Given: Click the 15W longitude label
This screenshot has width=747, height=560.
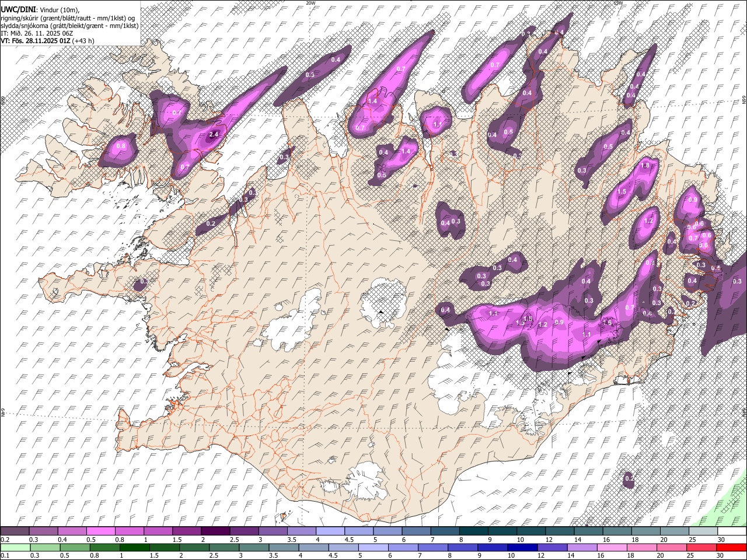Looking at the screenshot, I should pyautogui.click(x=619, y=3).
